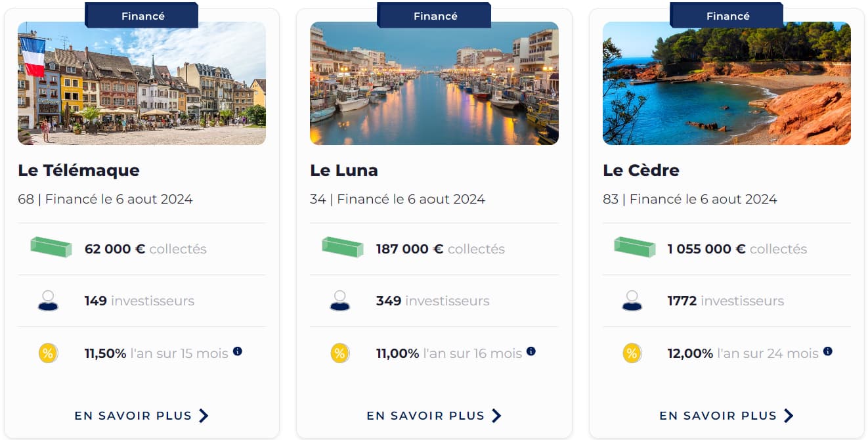The image size is (868, 440).
Task: Click the harbor photo of Le Luna
Action: 434,83
